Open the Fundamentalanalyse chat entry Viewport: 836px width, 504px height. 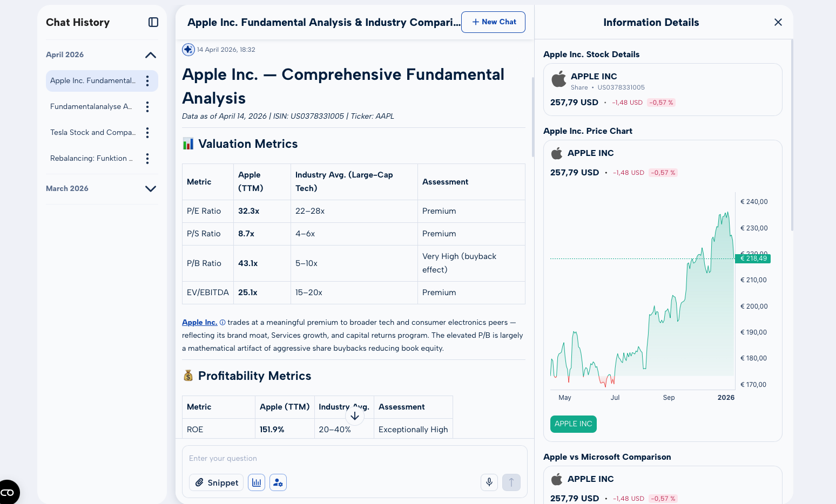(91, 106)
